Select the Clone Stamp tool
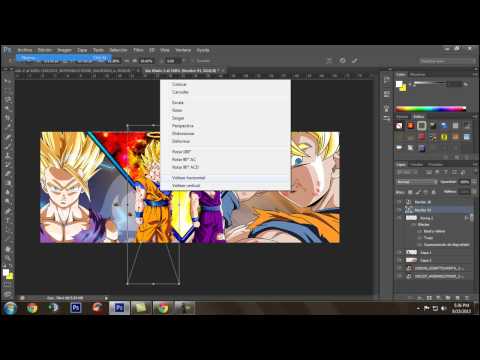Viewport: 480px width, 360px height. (8, 155)
